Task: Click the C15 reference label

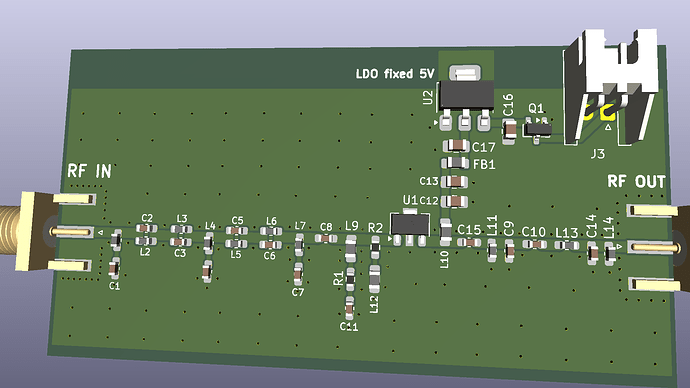Action: pos(469,230)
